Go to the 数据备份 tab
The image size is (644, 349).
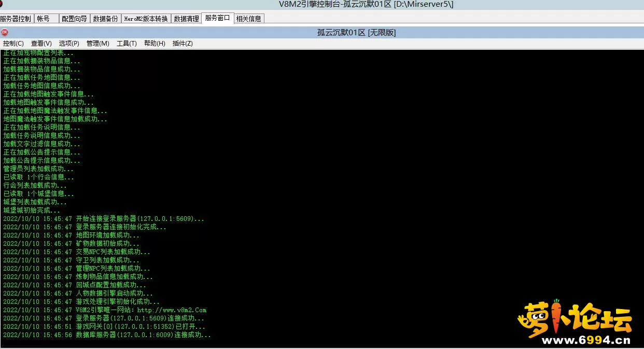click(x=105, y=19)
